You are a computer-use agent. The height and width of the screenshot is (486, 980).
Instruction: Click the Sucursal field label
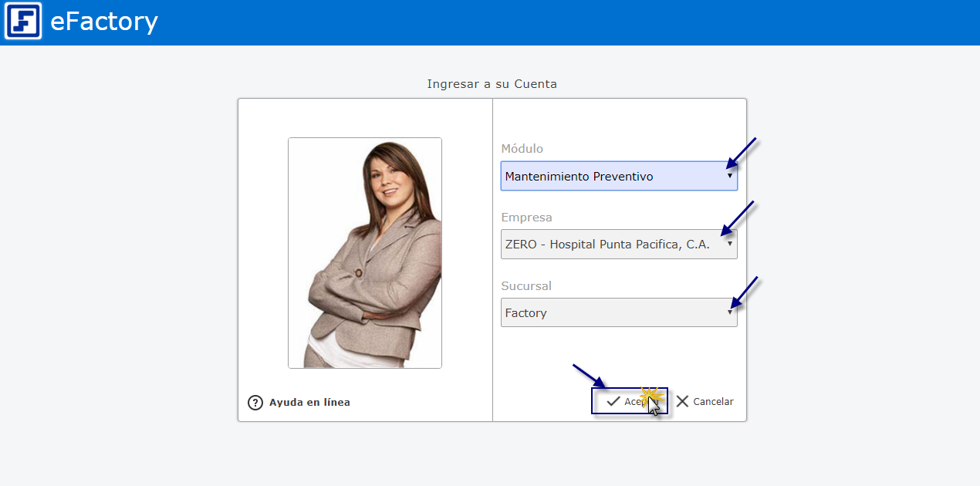(526, 286)
